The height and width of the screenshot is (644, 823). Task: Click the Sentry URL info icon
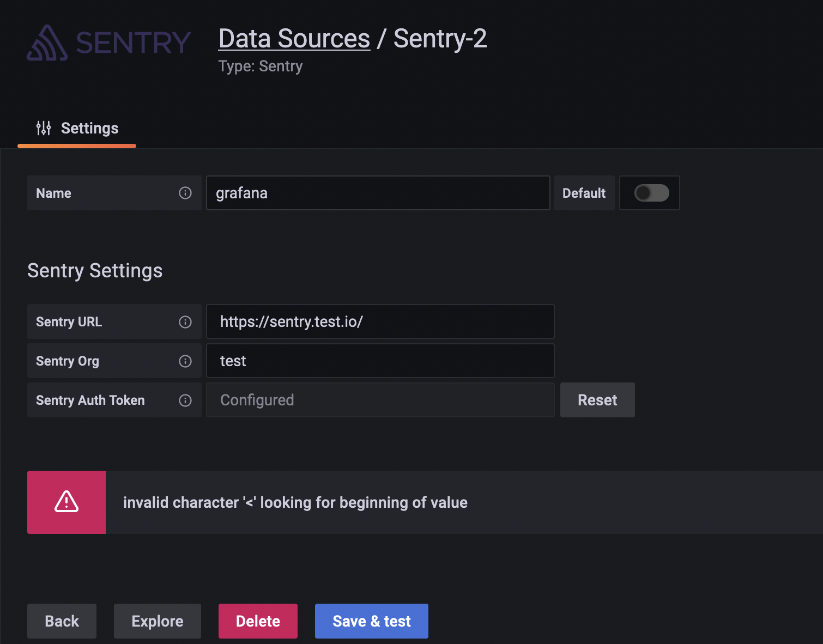point(185,322)
